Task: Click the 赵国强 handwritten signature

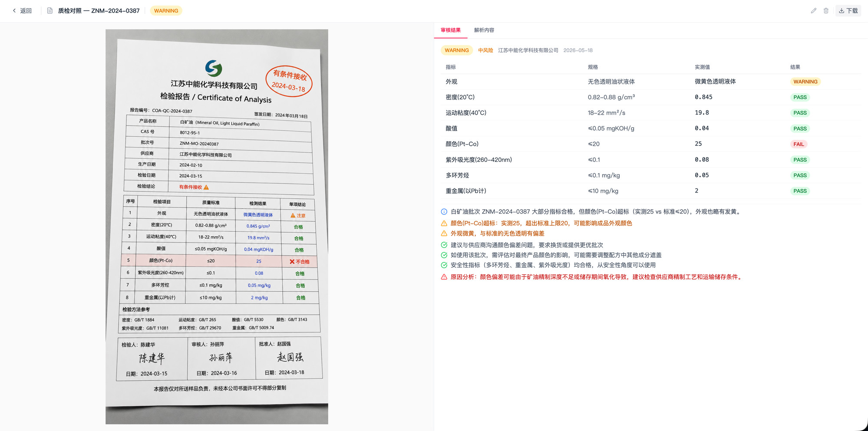Action: point(290,357)
